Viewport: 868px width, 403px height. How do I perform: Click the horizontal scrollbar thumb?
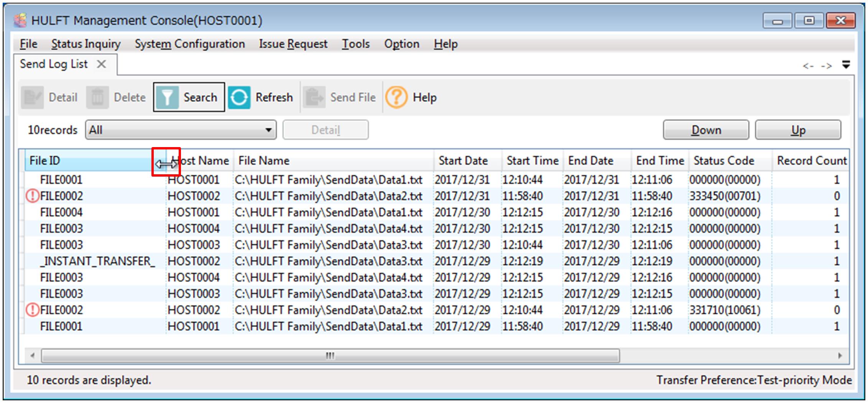pyautogui.click(x=330, y=355)
